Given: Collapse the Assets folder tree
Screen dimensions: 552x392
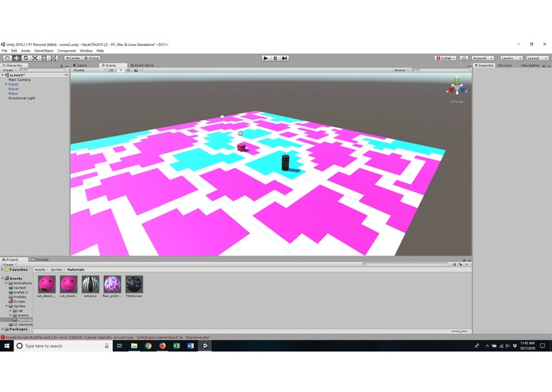Looking at the screenshot, I should (x=2, y=278).
